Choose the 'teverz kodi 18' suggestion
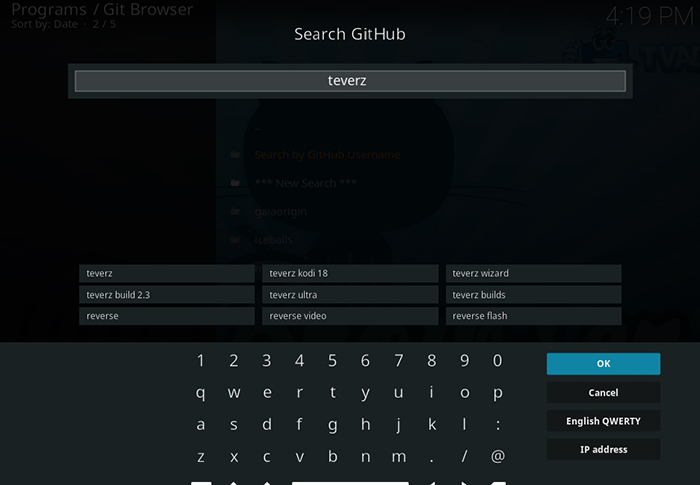700x485 pixels. coord(350,273)
